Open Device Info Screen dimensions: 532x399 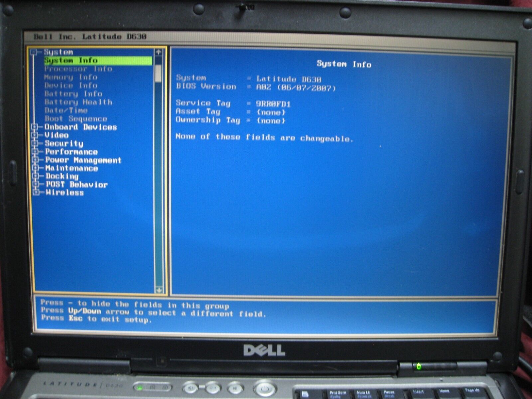click(71, 85)
